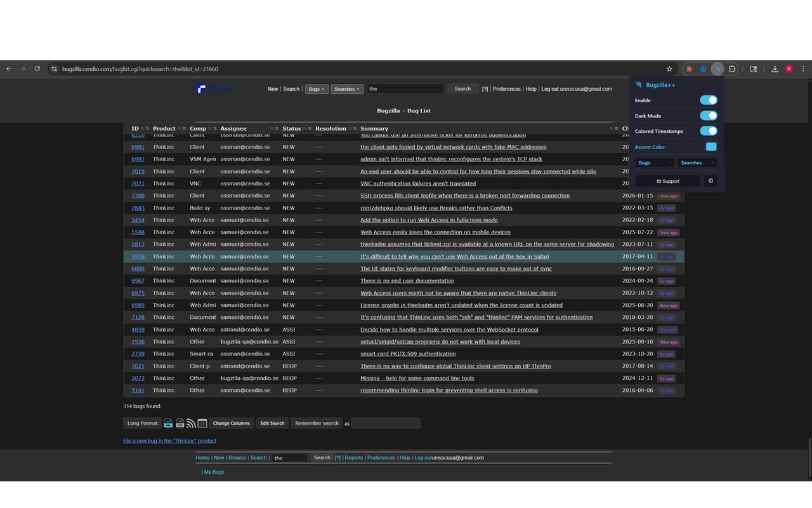Open the Chrome extensions puzzle icon
The width and height of the screenshot is (812, 508).
pyautogui.click(x=732, y=69)
